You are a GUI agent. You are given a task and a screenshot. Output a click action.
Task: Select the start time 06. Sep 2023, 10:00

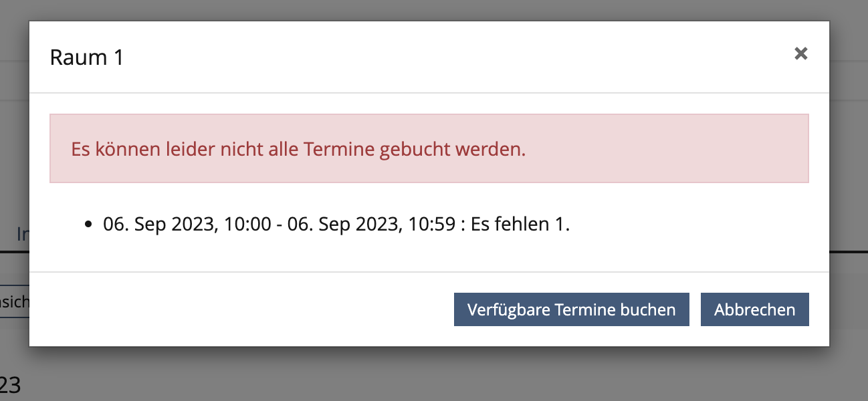click(189, 225)
